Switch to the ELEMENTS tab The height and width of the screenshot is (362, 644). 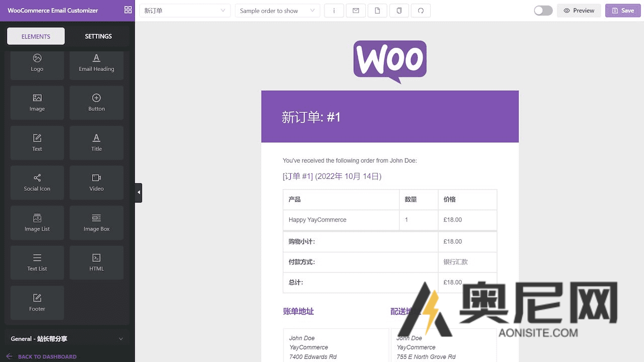[36, 36]
